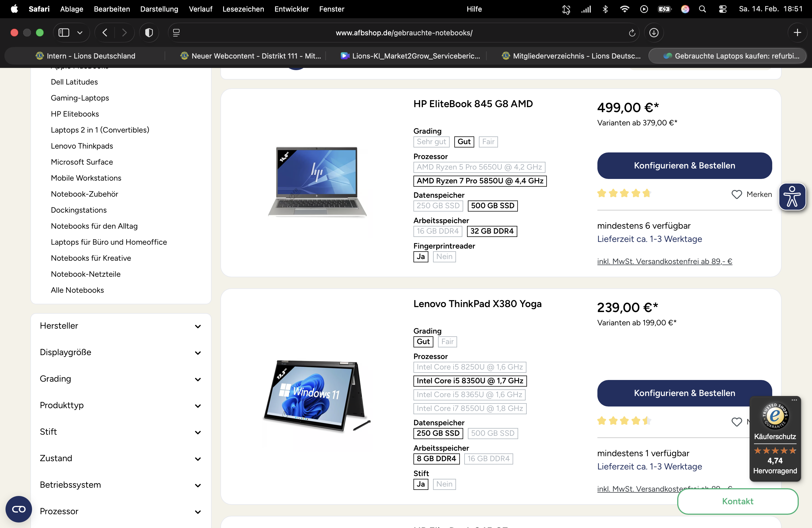Screen dimensions: 812x528
Task: Click Konfigurieren & Bestellen for HP EliteBook
Action: coord(684,166)
